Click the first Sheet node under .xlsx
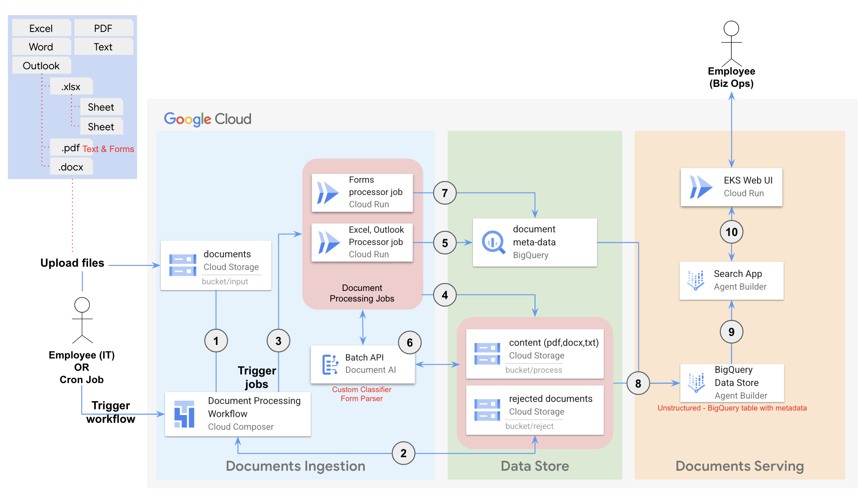Screen dimensions: 868x499 pos(101,107)
